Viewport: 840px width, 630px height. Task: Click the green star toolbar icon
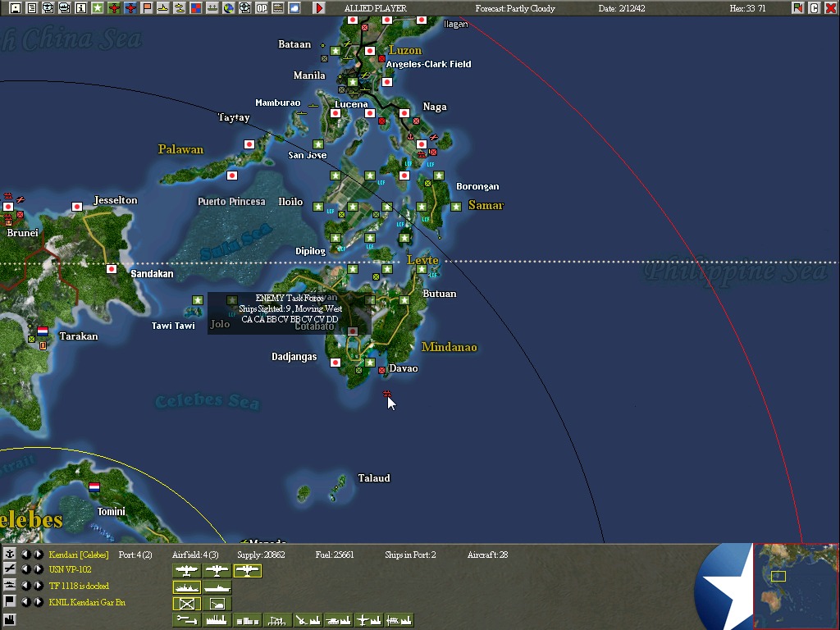coord(97,8)
